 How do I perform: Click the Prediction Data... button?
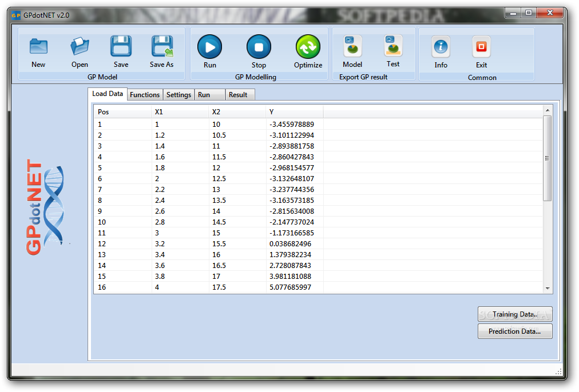coord(515,331)
